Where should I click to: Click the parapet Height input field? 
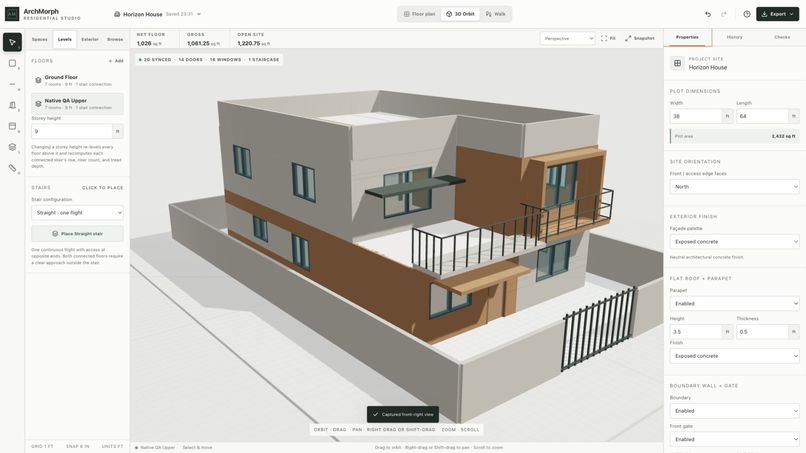(x=696, y=332)
